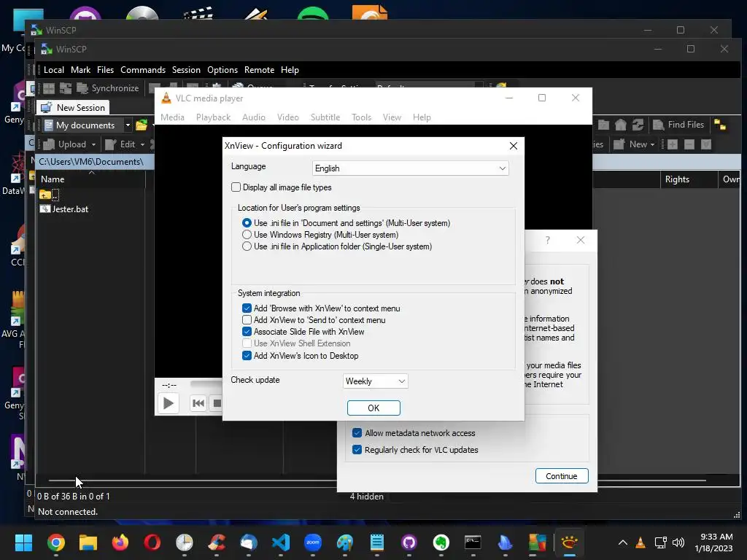Click Windows Start button

[x=23, y=542]
